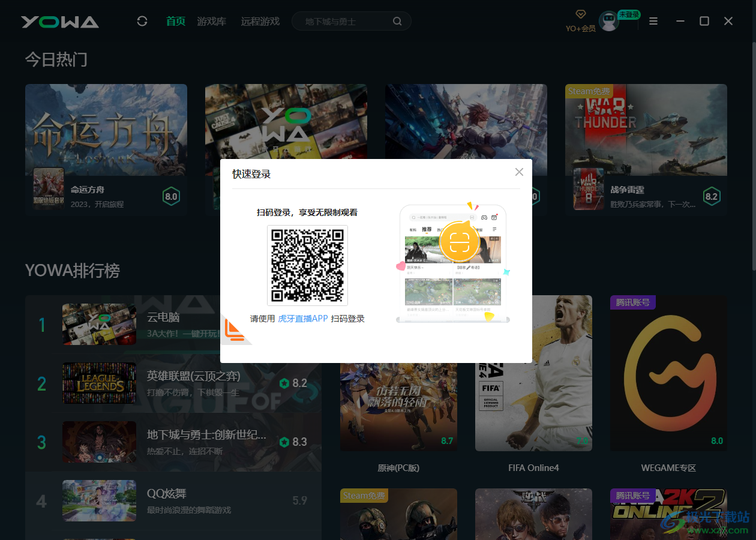
Task: Click the 未登录 badge
Action: click(629, 14)
